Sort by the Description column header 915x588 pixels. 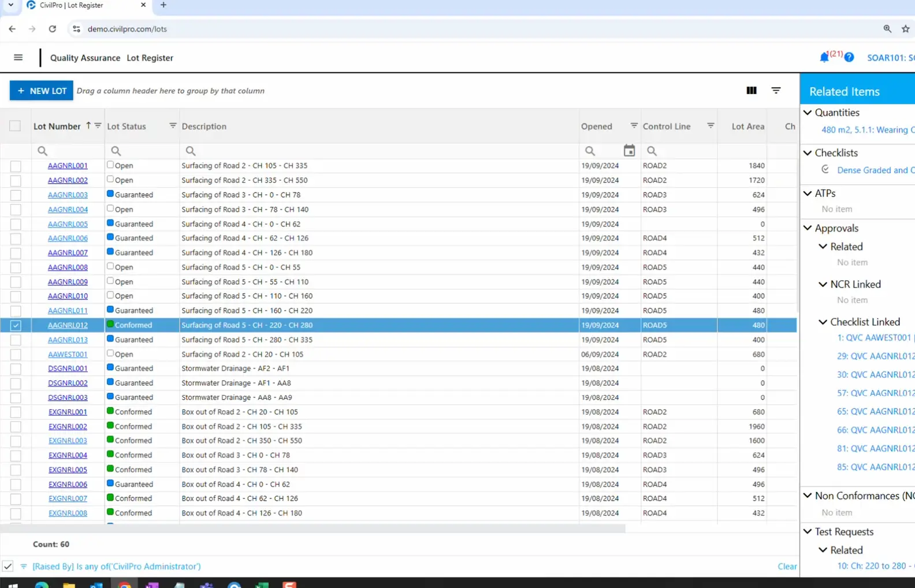(x=204, y=126)
